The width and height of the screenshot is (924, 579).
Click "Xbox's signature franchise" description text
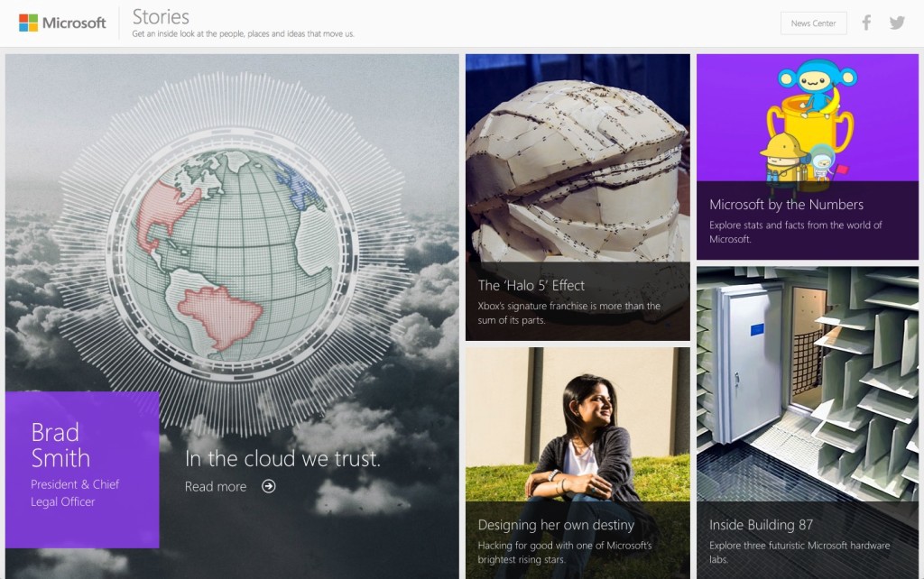(x=568, y=313)
